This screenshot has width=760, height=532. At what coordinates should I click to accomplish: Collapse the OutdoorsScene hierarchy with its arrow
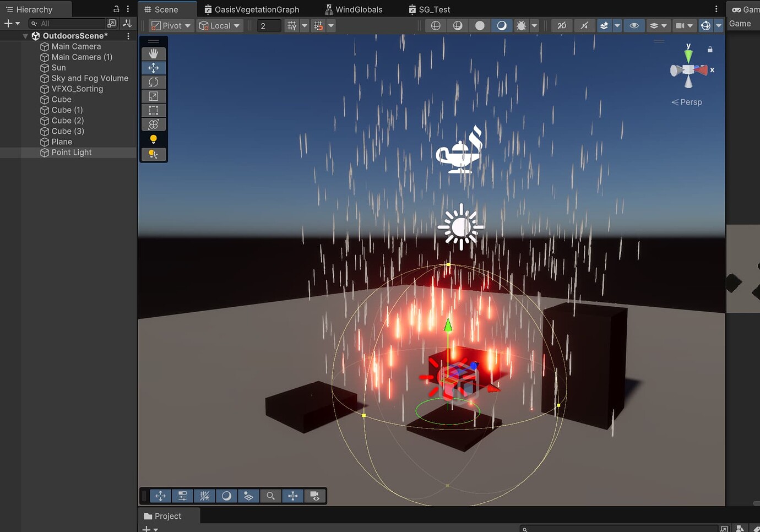click(24, 35)
